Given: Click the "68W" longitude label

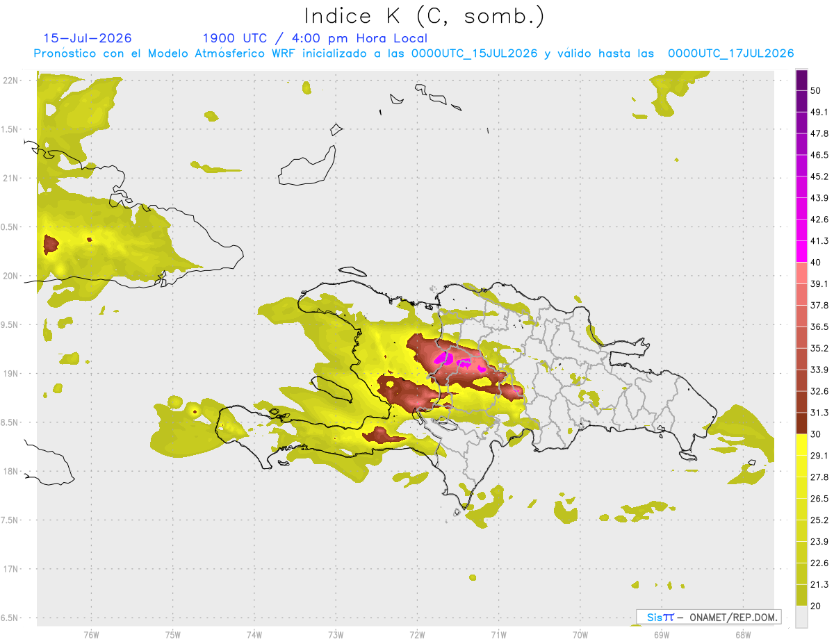Looking at the screenshot, I should [x=743, y=635].
